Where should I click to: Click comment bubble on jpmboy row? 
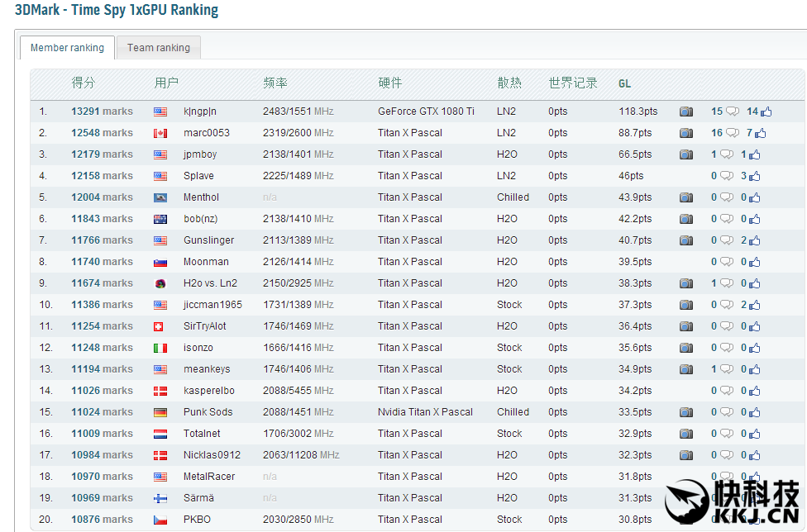coord(726,154)
